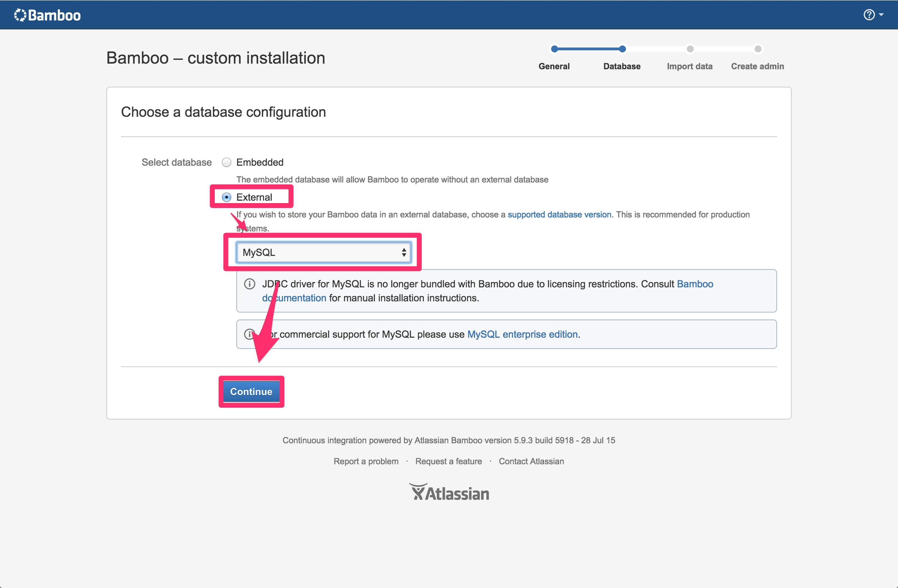The width and height of the screenshot is (898, 588).
Task: Click the Database step progress dot
Action: pos(622,49)
